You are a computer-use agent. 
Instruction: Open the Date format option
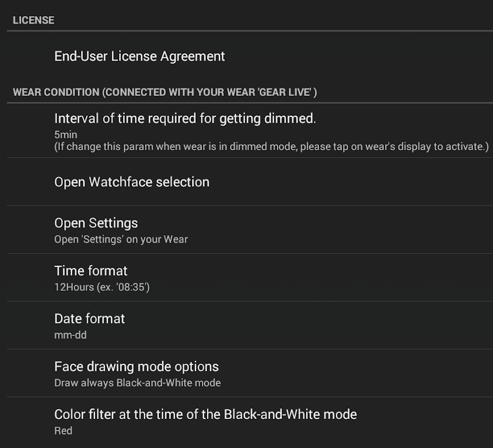90,319
